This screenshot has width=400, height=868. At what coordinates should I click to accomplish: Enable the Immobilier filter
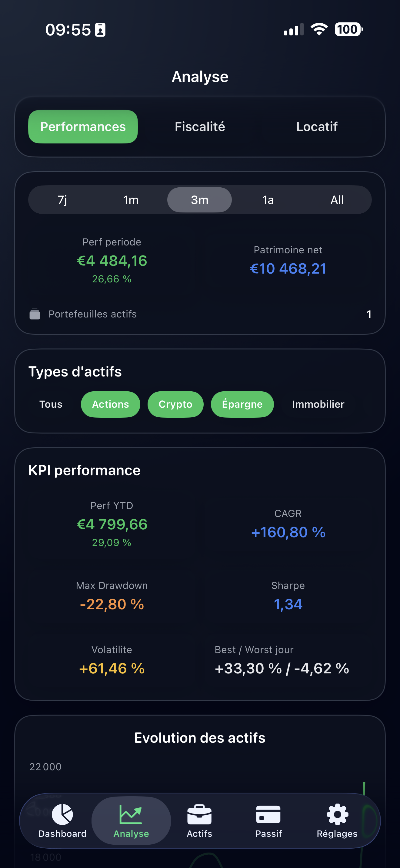tap(318, 404)
